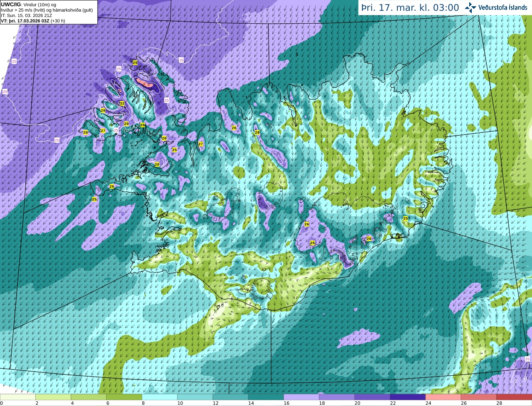This screenshot has width=532, height=406.
Task: Click the legend tick label '10'
Action: click(x=180, y=403)
